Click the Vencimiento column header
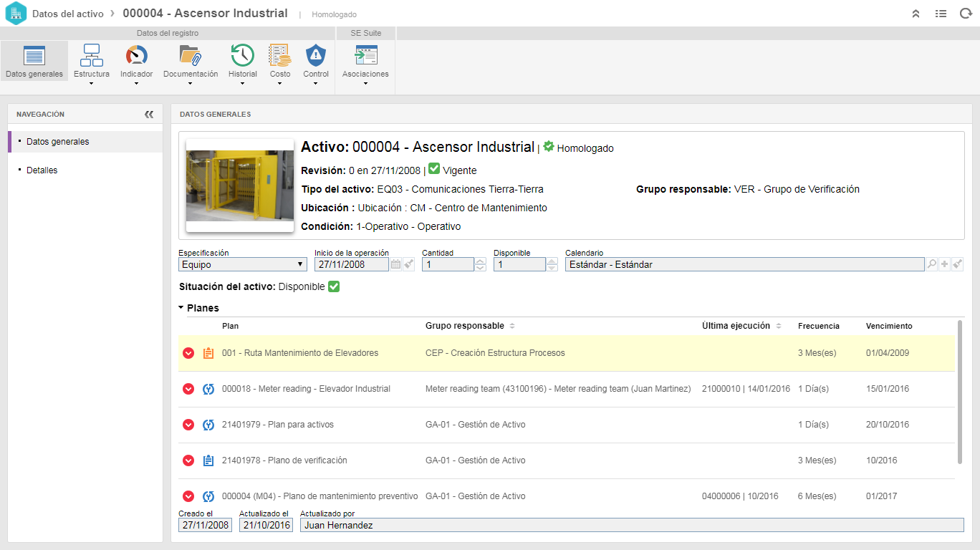This screenshot has width=980, height=550. click(x=889, y=326)
